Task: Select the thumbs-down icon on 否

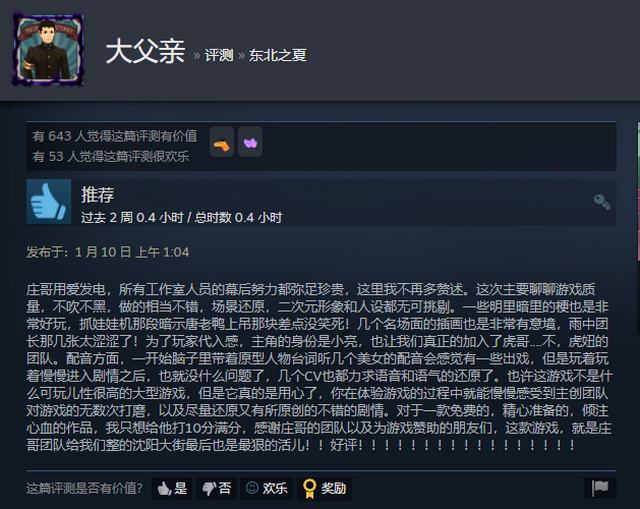Action: tap(209, 488)
